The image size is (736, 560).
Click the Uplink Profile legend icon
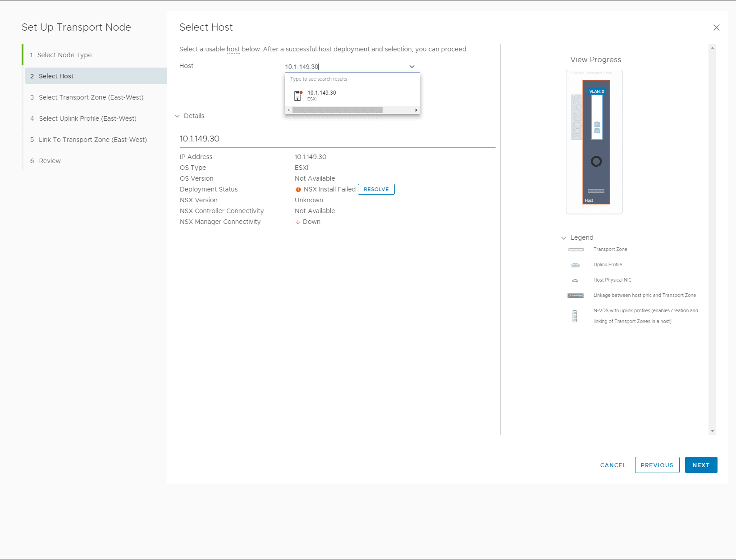(575, 265)
